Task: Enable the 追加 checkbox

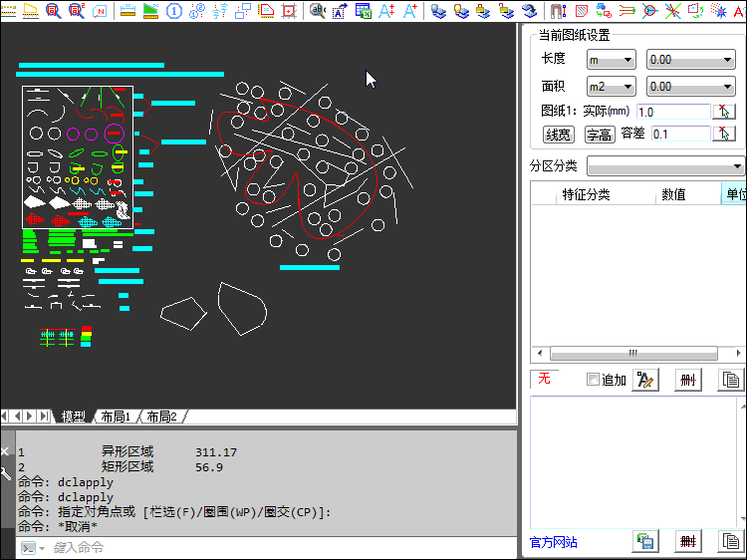Action: click(594, 380)
